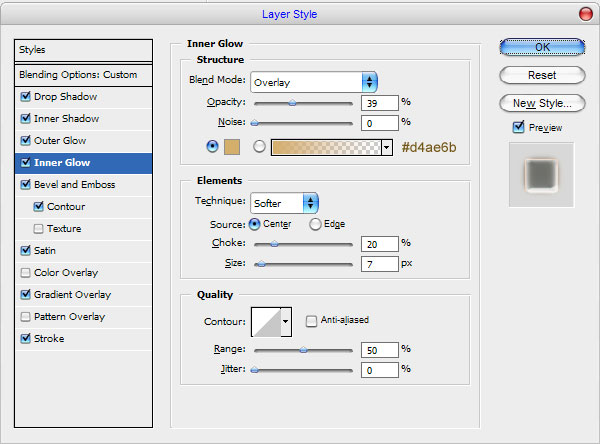Viewport: 600px width, 444px height.
Task: Click the Range value field
Action: coord(380,350)
